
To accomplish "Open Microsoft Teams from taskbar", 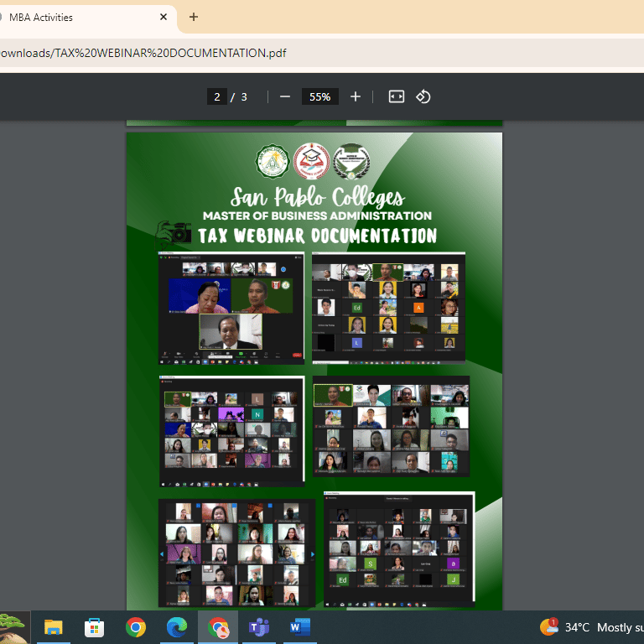I will [259, 627].
